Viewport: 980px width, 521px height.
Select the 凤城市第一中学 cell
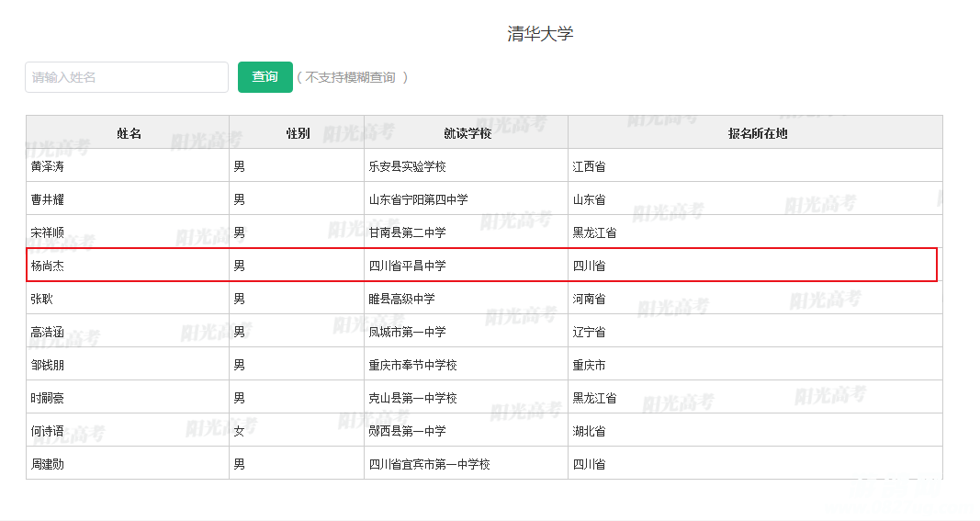(407, 332)
